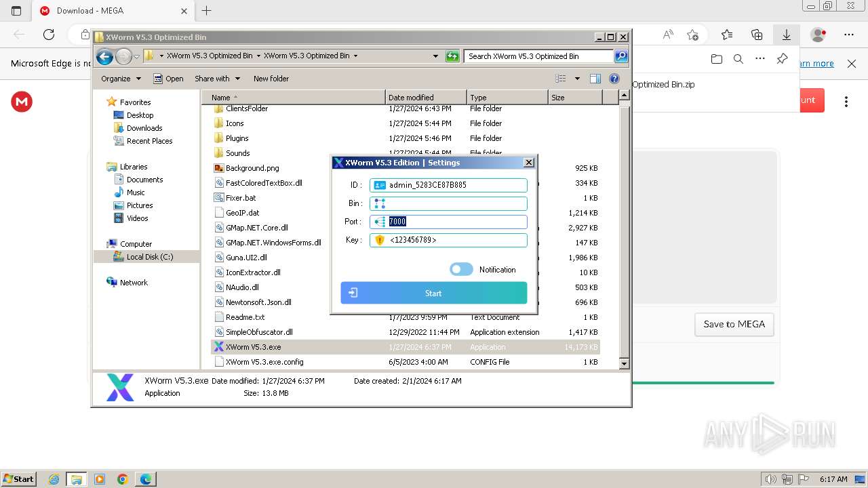Click the Change your view icon in Explorer

pos(561,79)
